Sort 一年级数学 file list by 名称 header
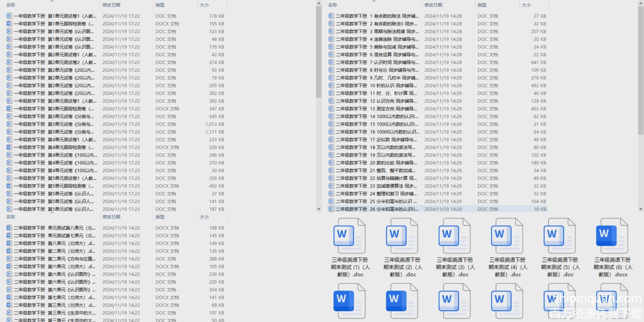Viewport: 644px width, 322px height. (x=11, y=5)
